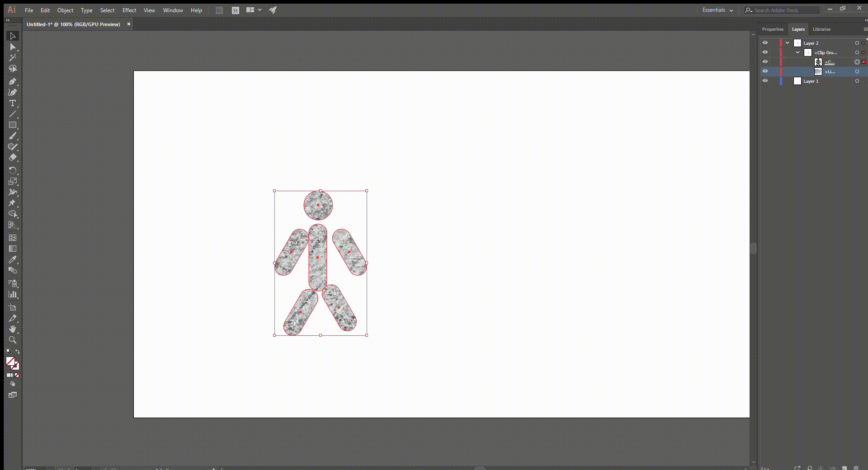The image size is (868, 470).
Task: Open the Effect menu
Action: coord(129,10)
